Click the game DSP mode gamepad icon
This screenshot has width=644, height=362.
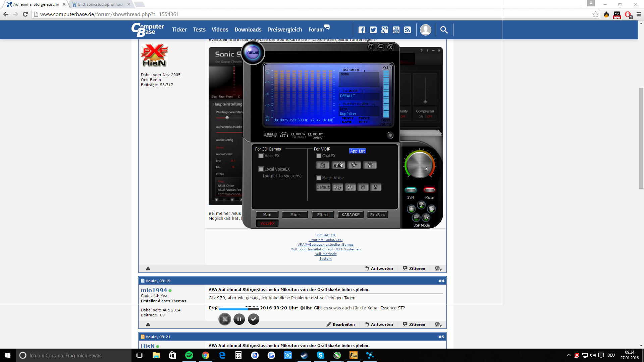pos(411,209)
